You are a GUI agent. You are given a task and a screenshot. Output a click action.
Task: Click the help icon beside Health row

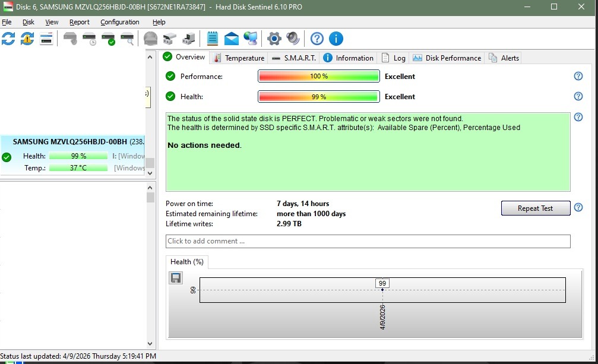click(578, 96)
